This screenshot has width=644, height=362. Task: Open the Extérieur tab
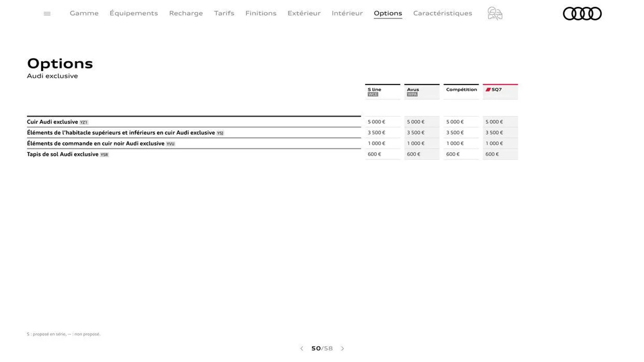pyautogui.click(x=304, y=13)
